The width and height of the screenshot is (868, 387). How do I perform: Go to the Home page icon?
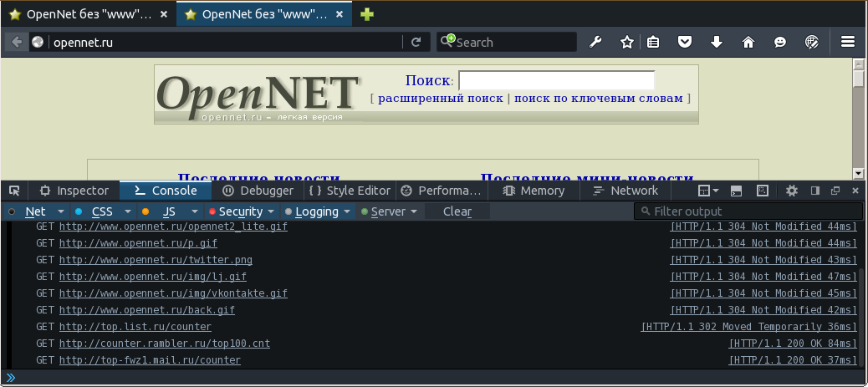[748, 42]
